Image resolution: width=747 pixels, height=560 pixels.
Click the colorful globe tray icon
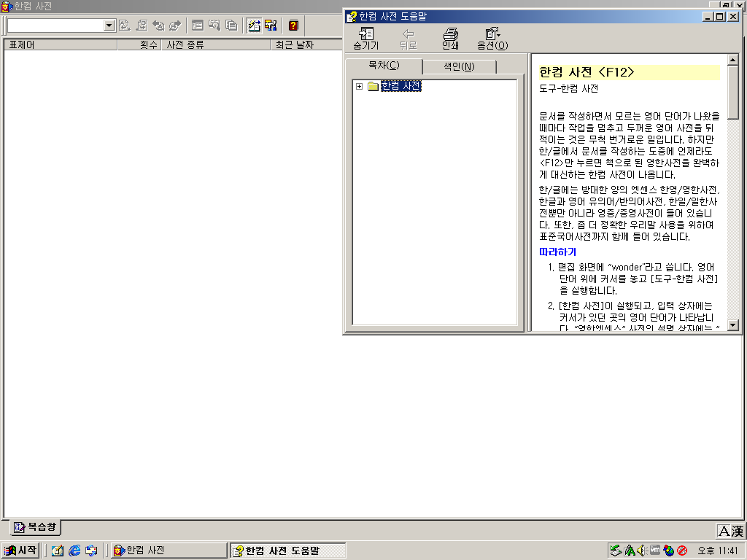[x=668, y=551]
